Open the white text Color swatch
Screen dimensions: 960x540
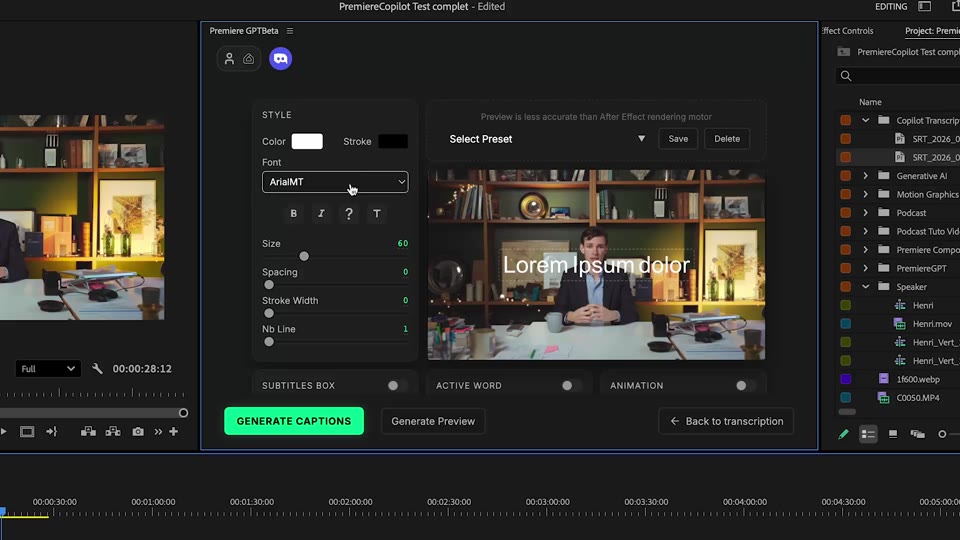tap(307, 141)
